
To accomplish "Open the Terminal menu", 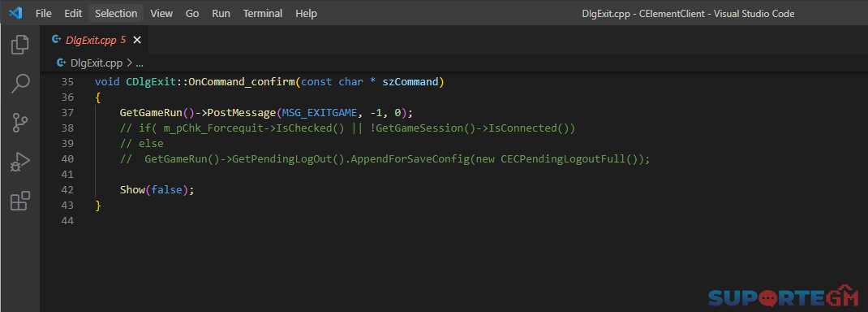I will point(262,13).
